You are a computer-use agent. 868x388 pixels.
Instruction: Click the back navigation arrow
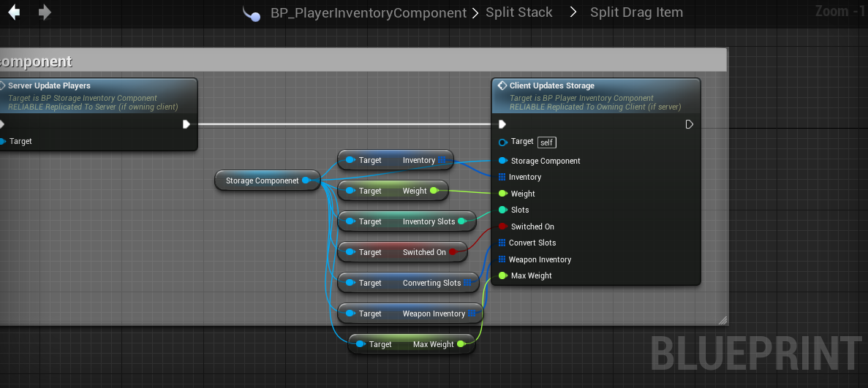(14, 12)
